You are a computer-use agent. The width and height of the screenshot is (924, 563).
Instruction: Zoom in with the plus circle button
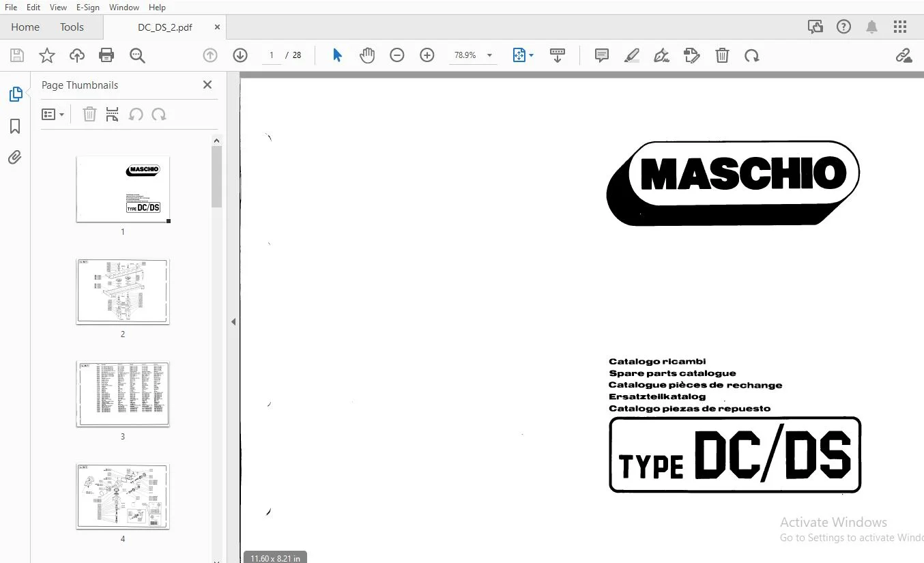(427, 55)
